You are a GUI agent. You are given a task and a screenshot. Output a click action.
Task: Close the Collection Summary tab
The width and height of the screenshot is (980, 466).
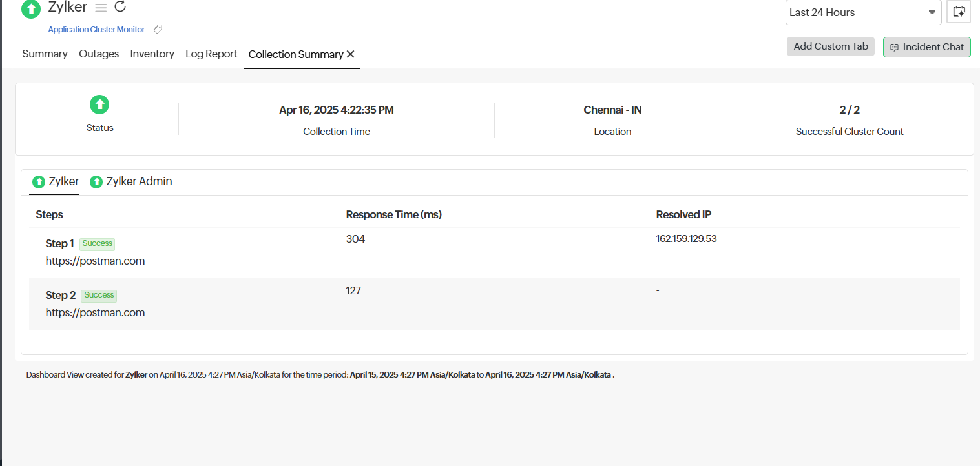(x=351, y=54)
